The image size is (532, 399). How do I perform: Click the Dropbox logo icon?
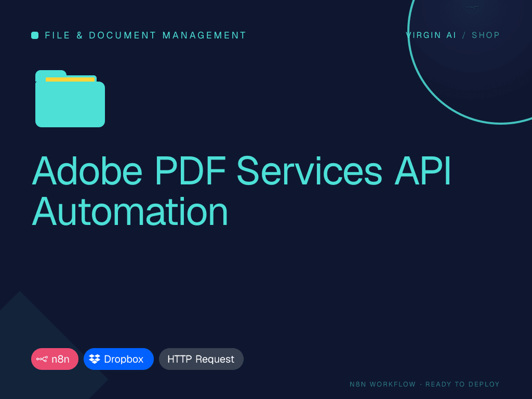click(95, 359)
